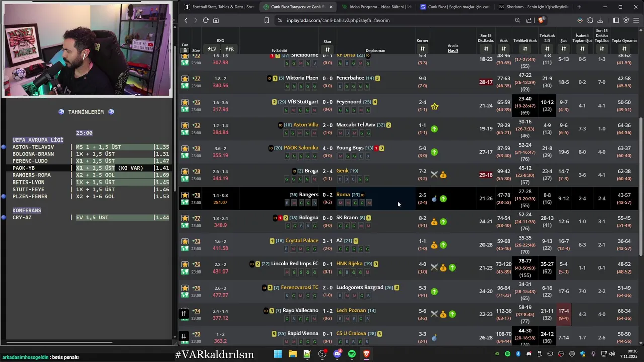Click bomb icon in Rapid Vienna row
644x362 pixels.
pyautogui.click(x=434, y=338)
